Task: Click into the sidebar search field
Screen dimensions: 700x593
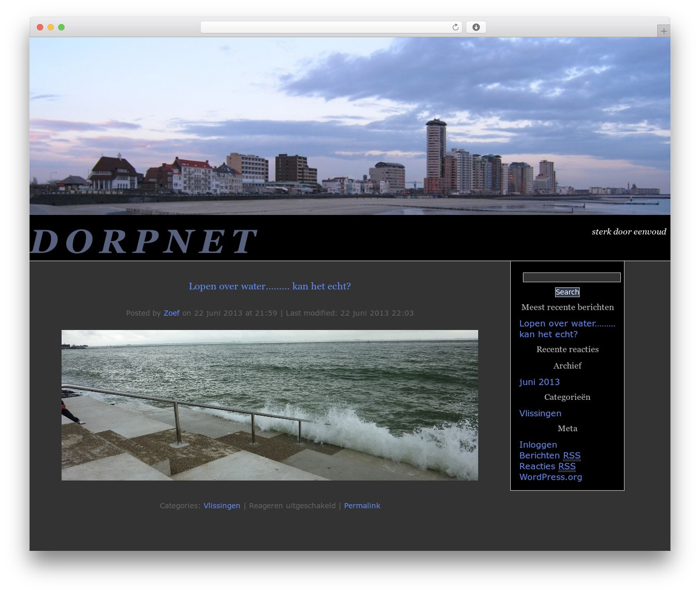Action: 571,277
